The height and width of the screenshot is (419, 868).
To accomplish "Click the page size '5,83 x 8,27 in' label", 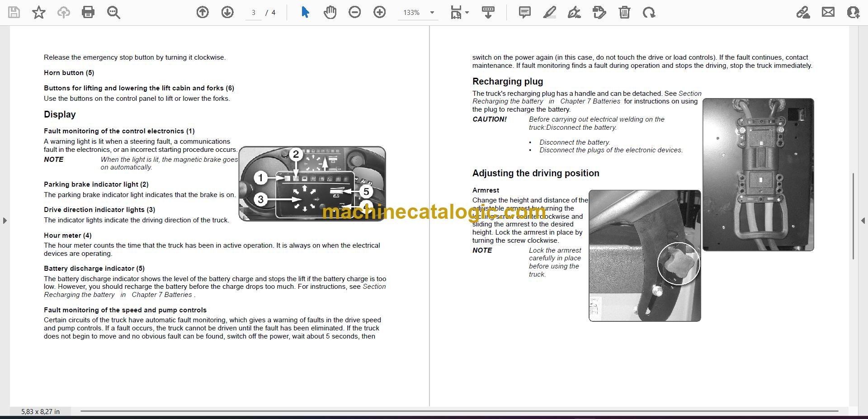I will (40, 411).
